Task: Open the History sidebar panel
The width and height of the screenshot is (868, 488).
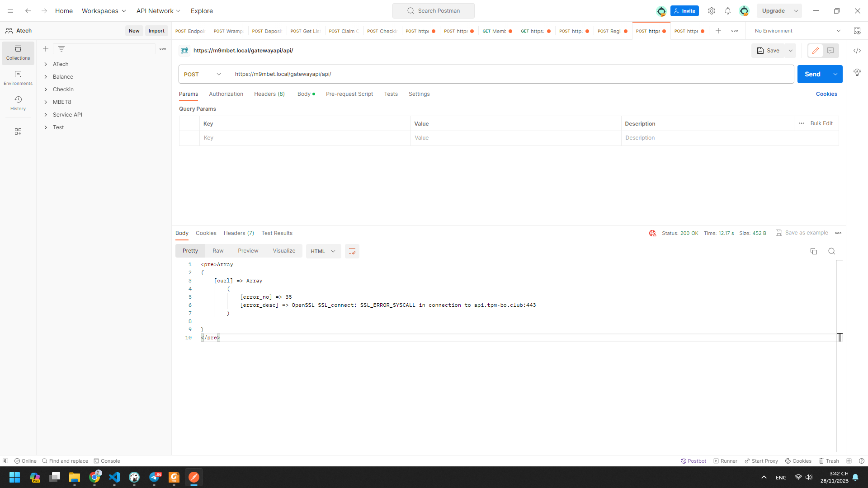Action: coord(18,103)
